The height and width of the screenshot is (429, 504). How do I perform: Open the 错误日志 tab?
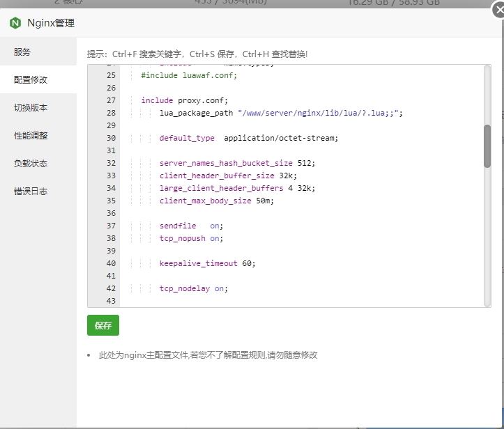38,192
